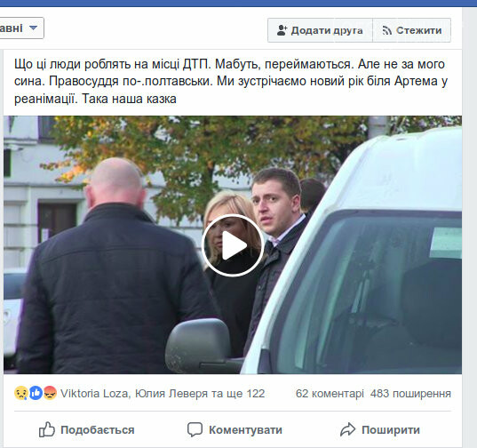Viewport: 477px width, 448px height.
Task: Open the 62 коментарі link
Action: (330, 394)
